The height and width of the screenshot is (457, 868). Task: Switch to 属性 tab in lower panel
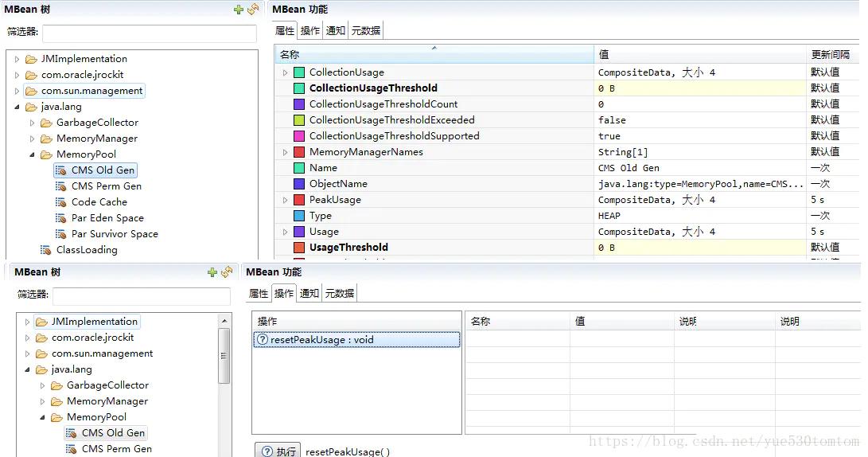click(259, 293)
